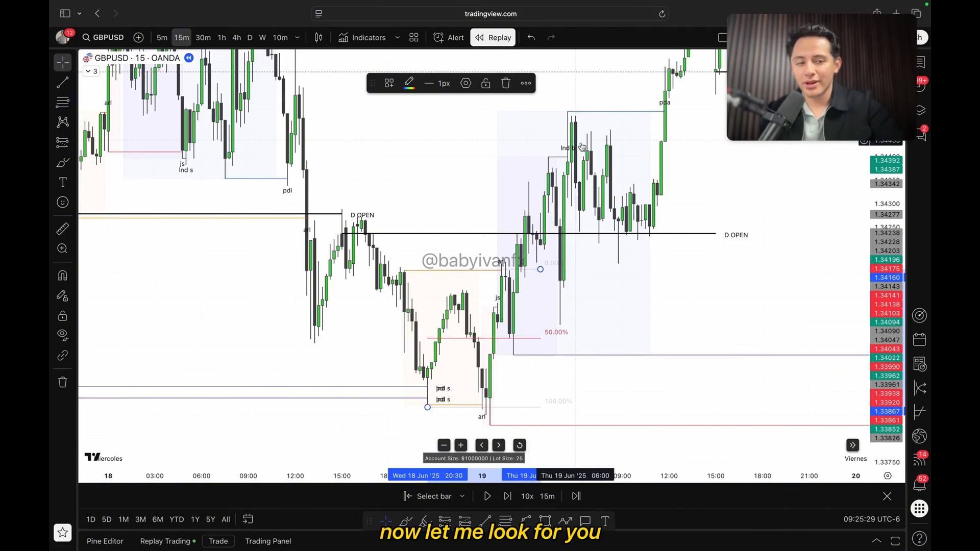Open the Alert creation button
The image size is (980, 551).
click(449, 37)
